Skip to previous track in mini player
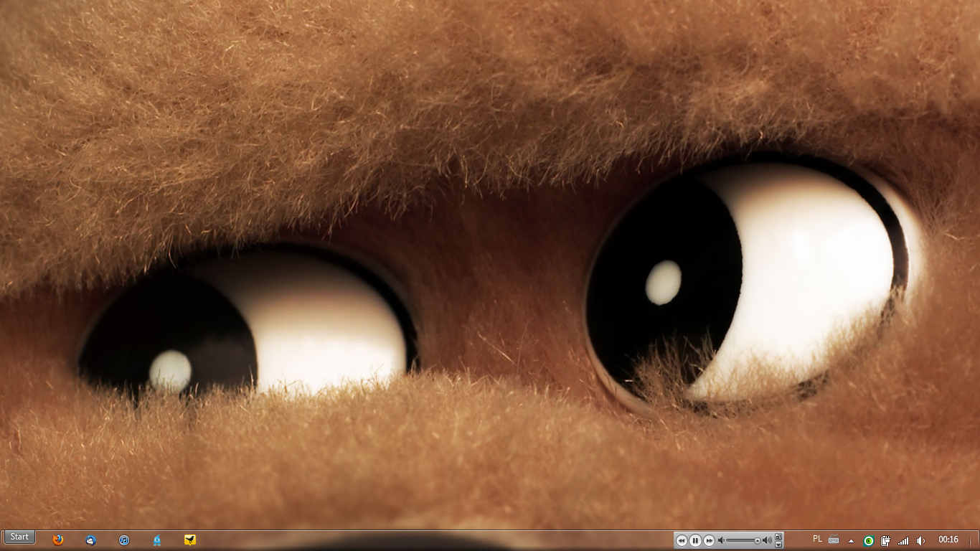This screenshot has height=551, width=980. (x=682, y=540)
